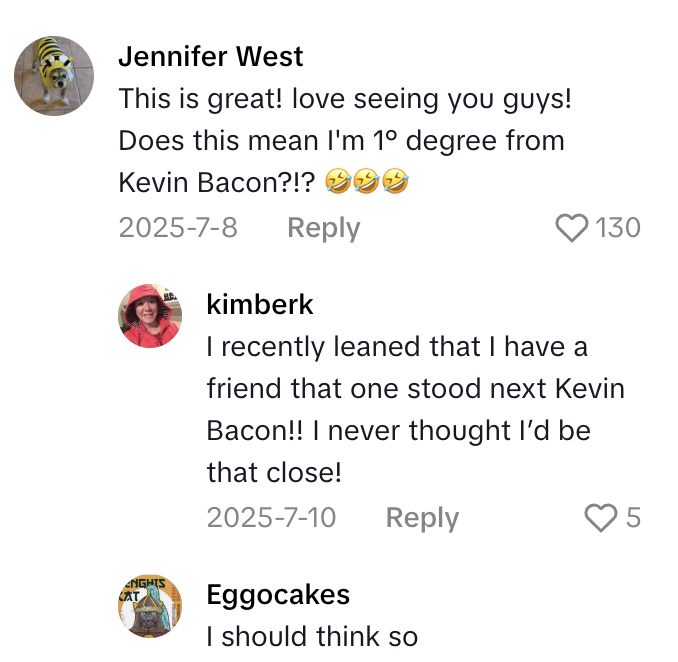Open kimberk's avatar photo
This screenshot has width=678, height=662.
point(150,315)
